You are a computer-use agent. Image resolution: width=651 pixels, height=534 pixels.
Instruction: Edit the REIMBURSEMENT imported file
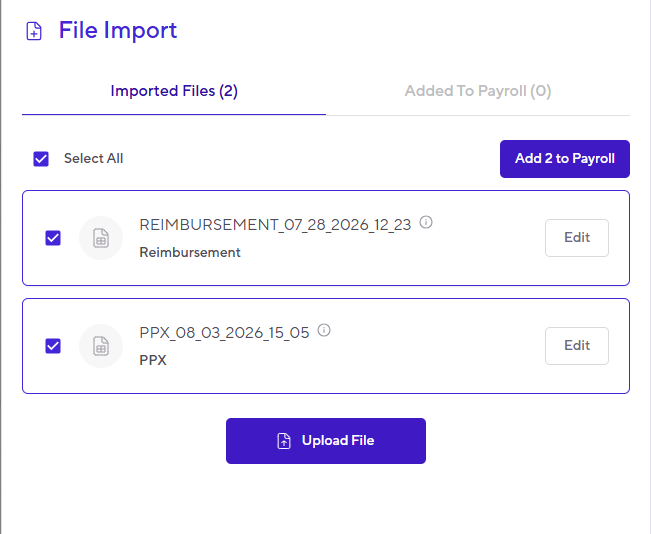pos(577,238)
